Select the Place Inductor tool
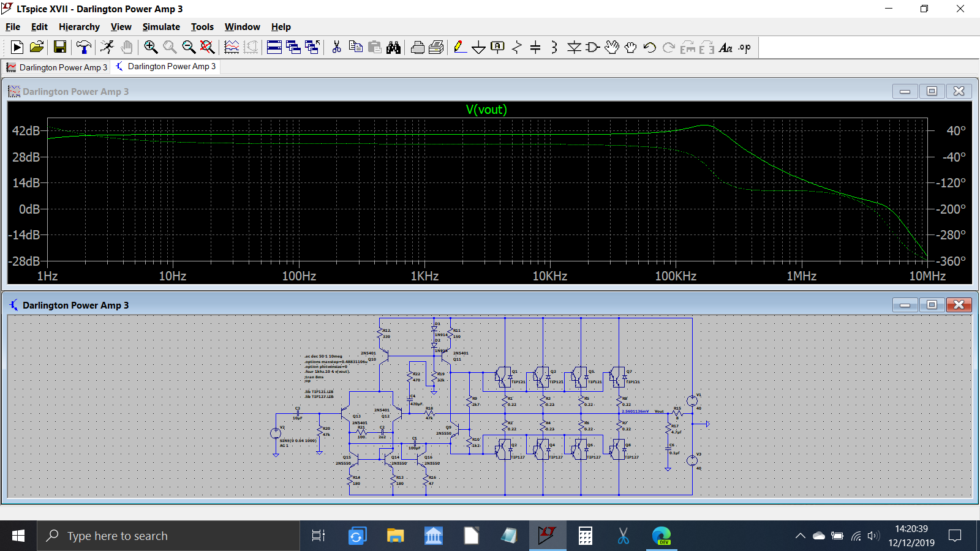The height and width of the screenshot is (551, 980). pyautogui.click(x=554, y=47)
